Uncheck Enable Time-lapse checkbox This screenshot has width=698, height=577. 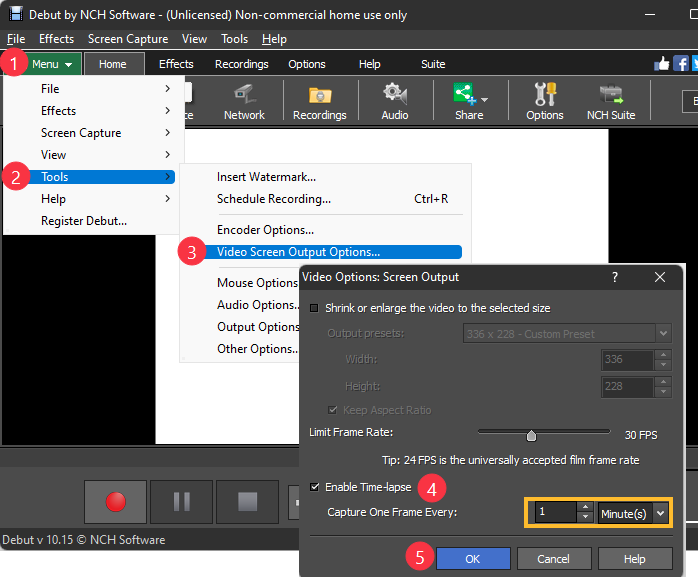316,487
